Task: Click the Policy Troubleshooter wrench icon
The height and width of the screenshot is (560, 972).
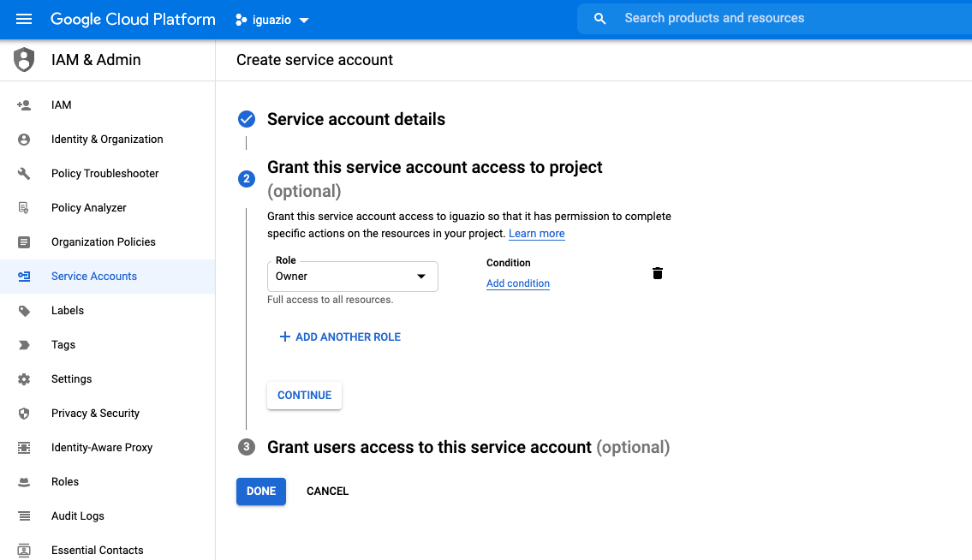Action: click(x=24, y=173)
